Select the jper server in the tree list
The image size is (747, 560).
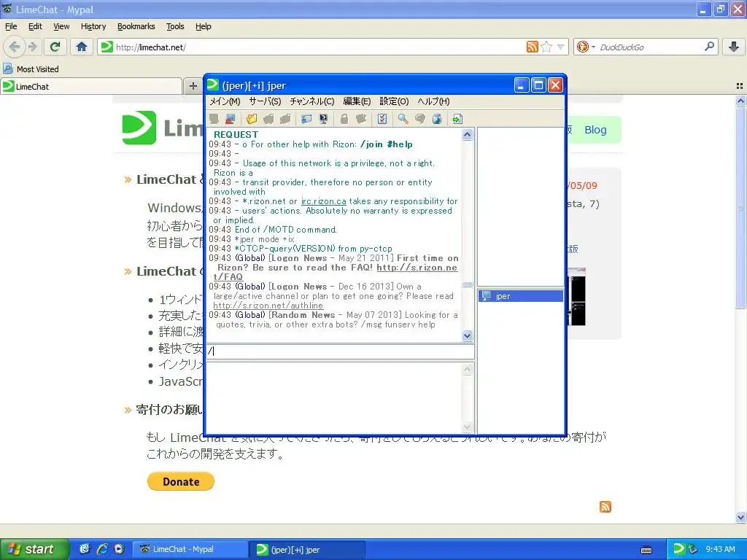[x=521, y=296]
